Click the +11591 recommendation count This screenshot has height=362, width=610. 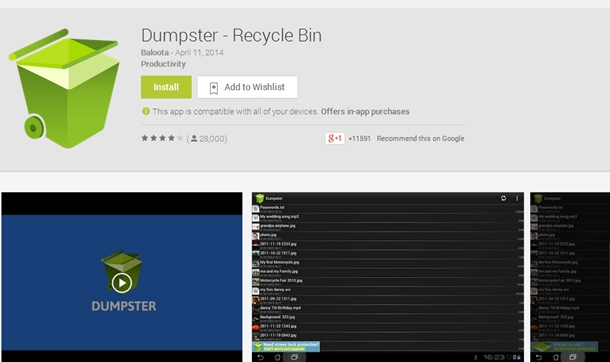pyautogui.click(x=359, y=138)
